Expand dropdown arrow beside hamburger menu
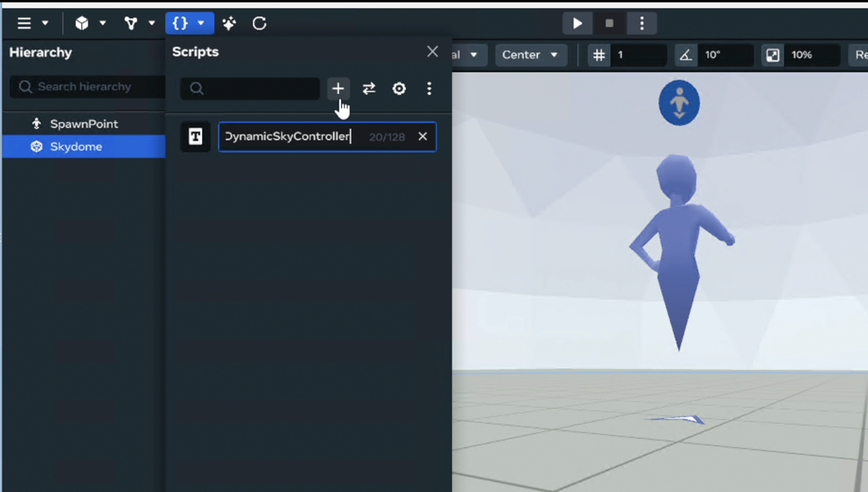This screenshot has width=868, height=492. pyautogui.click(x=45, y=23)
